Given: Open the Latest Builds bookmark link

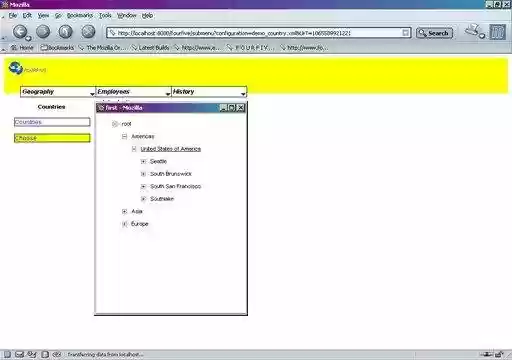Looking at the screenshot, I should 151,48.
